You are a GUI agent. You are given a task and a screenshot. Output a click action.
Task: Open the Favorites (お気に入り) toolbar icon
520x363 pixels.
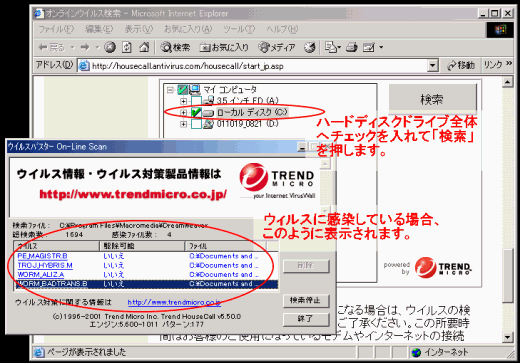pyautogui.click(x=224, y=47)
